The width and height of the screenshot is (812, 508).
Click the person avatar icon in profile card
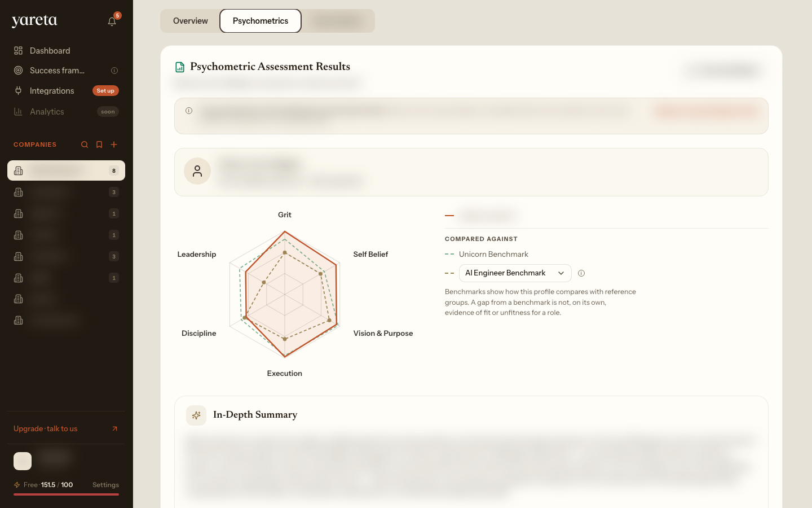197,171
